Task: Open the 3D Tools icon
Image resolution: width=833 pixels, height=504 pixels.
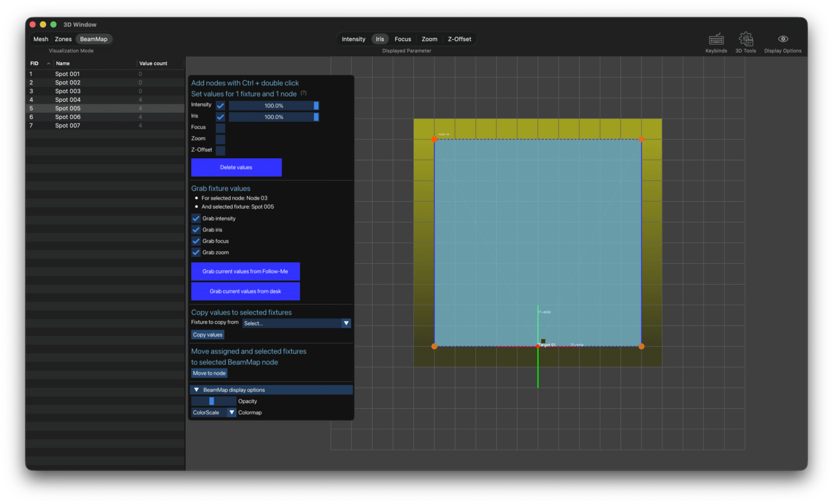Action: point(746,39)
